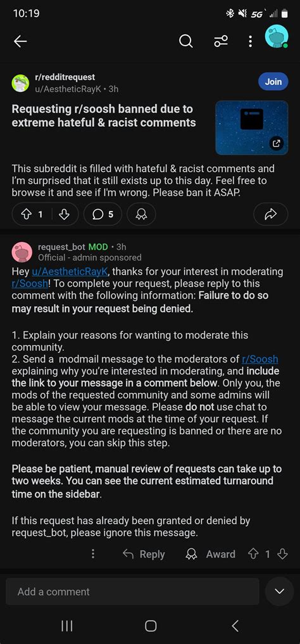Focus the Add a comment field

point(132,591)
